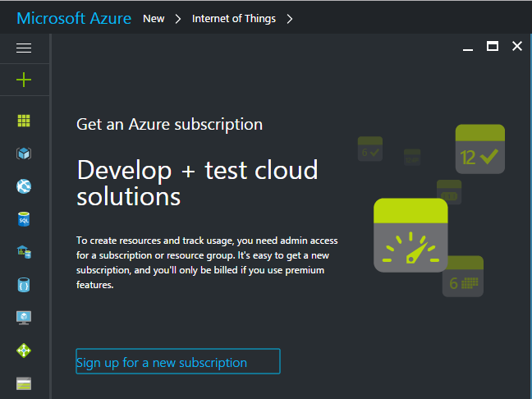Click Sign up for a new subscription
The width and height of the screenshot is (532, 399).
(177, 362)
